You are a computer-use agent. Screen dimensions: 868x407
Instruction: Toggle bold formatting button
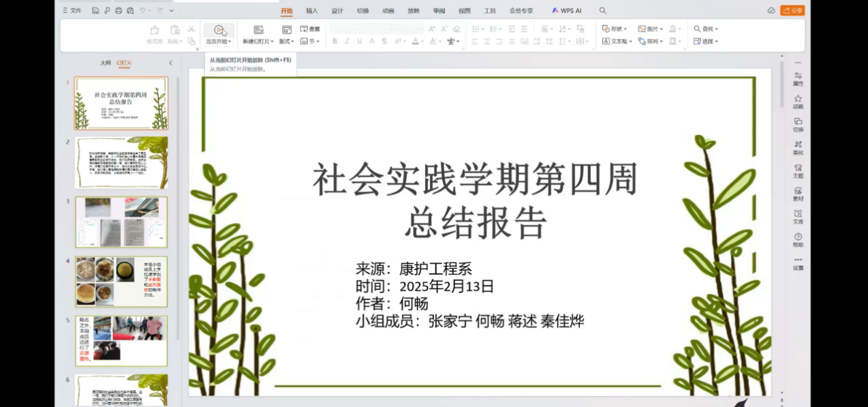(335, 42)
